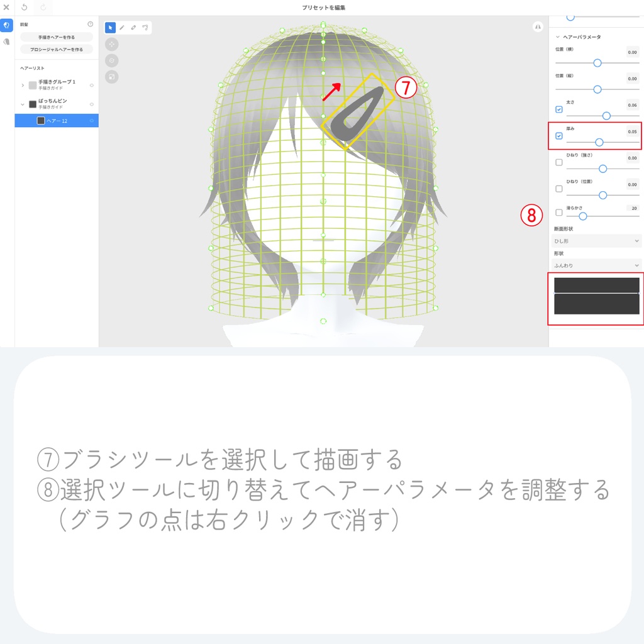
Task: Select ぱっちんピン group row
Action: click(x=57, y=104)
